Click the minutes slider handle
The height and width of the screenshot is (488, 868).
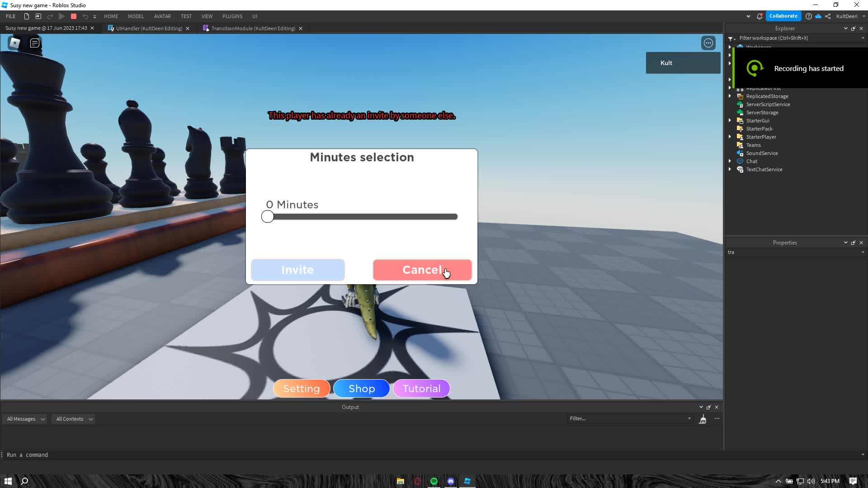pyautogui.click(x=268, y=217)
